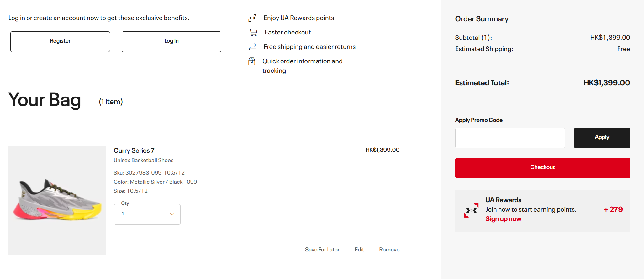Click the UA Rewards points logo icon
Screen dimensions: 644x279
coord(252,18)
